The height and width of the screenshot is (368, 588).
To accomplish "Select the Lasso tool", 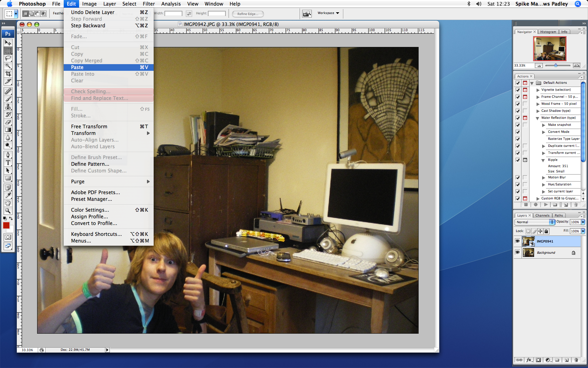I will 8,59.
